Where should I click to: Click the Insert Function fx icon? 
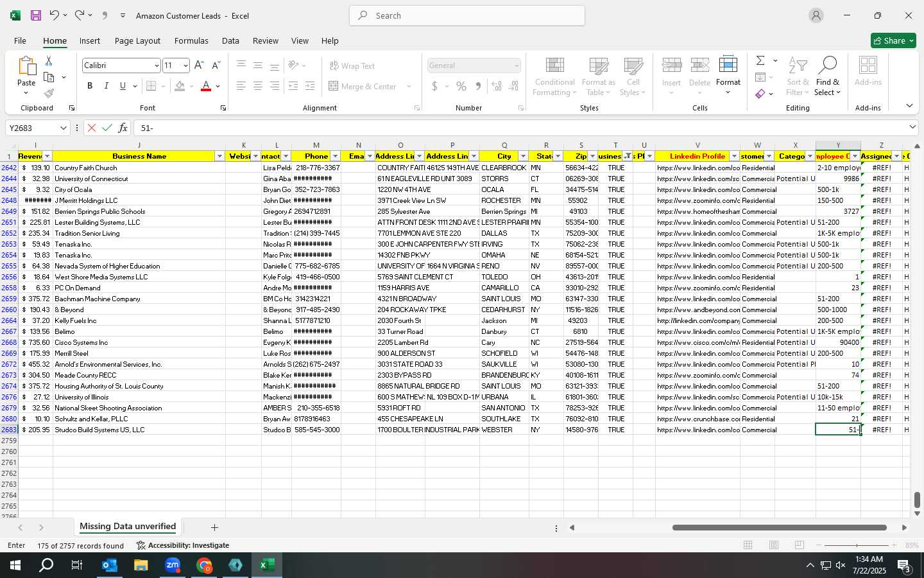click(x=123, y=128)
